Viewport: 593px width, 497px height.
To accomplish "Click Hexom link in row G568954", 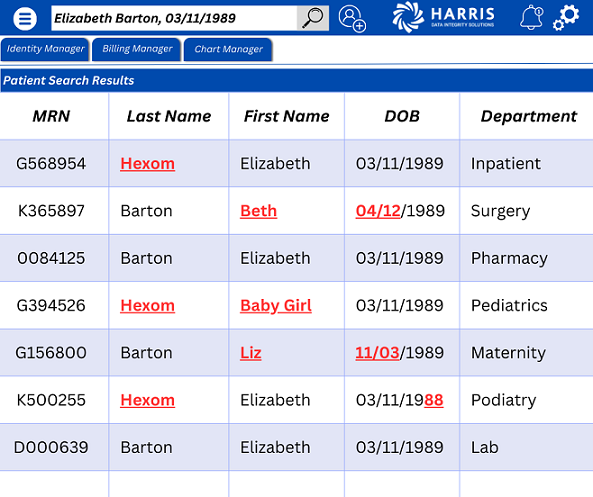I will coord(147,164).
